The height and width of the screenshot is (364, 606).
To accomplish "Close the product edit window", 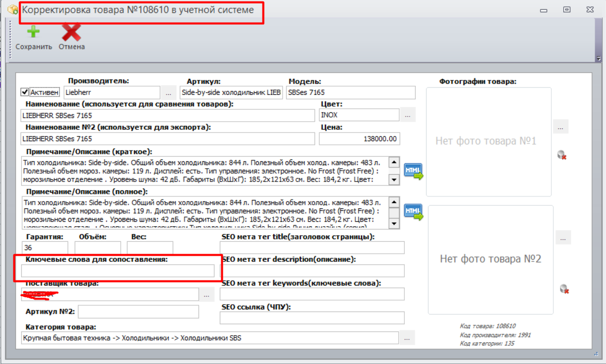I will pos(590,10).
